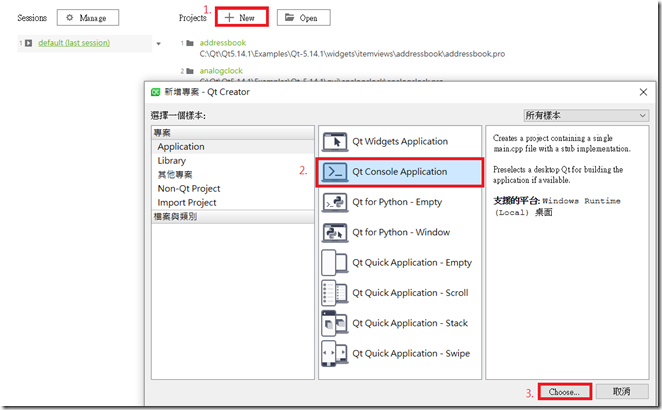Click the Qt Creator logo in dialog title
The image size is (662, 410).
[155, 92]
